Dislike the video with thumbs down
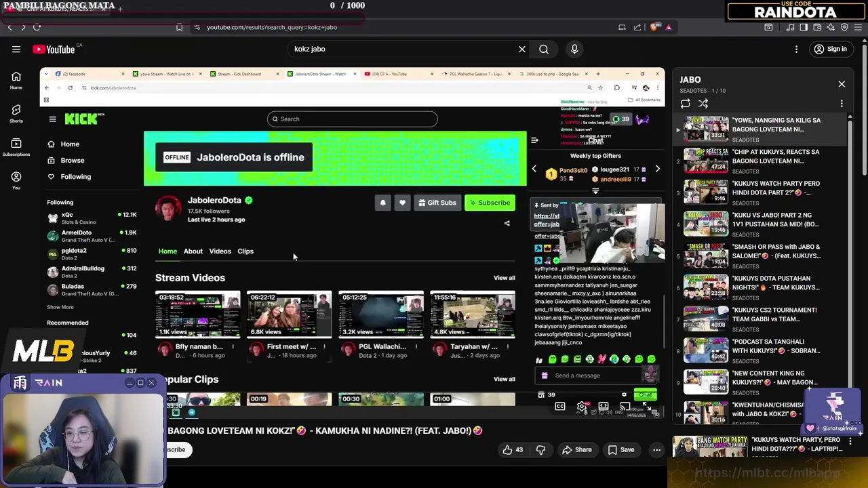Screen dimensions: 868x488 (540, 449)
